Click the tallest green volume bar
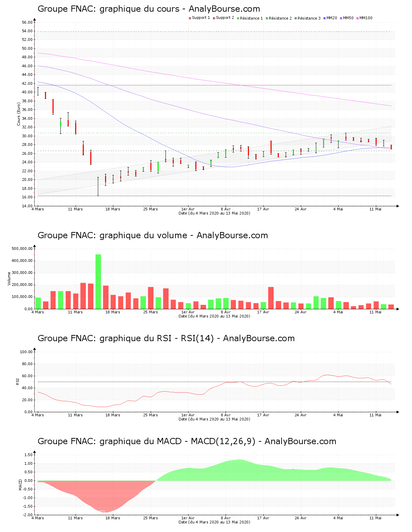 coord(98,281)
